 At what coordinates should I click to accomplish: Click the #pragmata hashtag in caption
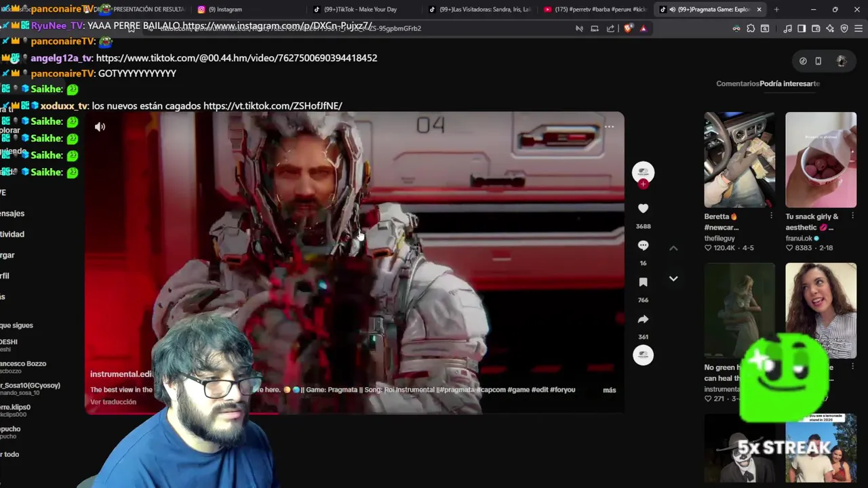458,390
